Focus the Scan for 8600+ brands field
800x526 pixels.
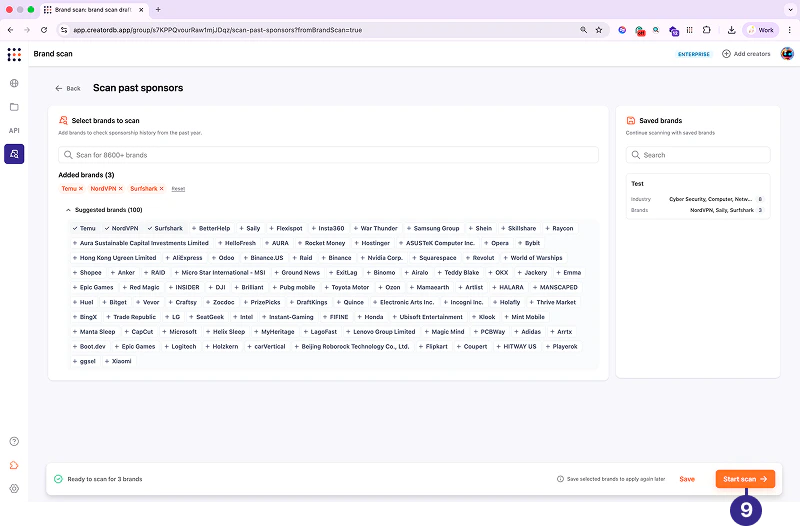coord(328,155)
